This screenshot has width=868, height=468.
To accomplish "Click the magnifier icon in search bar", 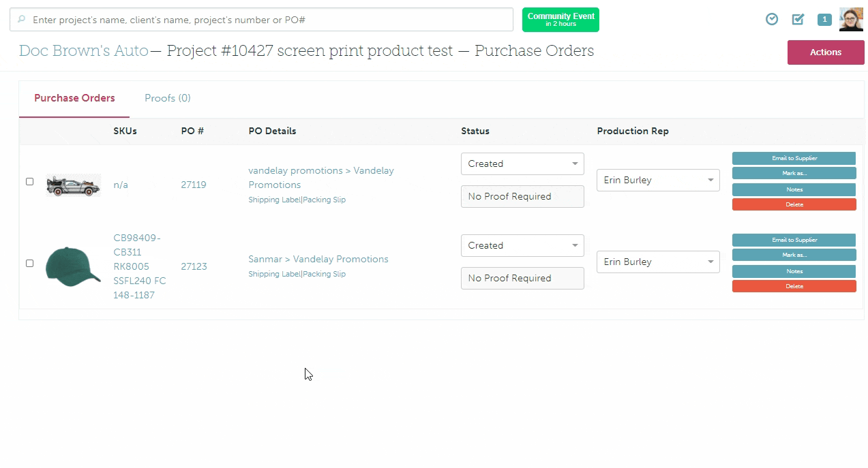I will pos(22,20).
